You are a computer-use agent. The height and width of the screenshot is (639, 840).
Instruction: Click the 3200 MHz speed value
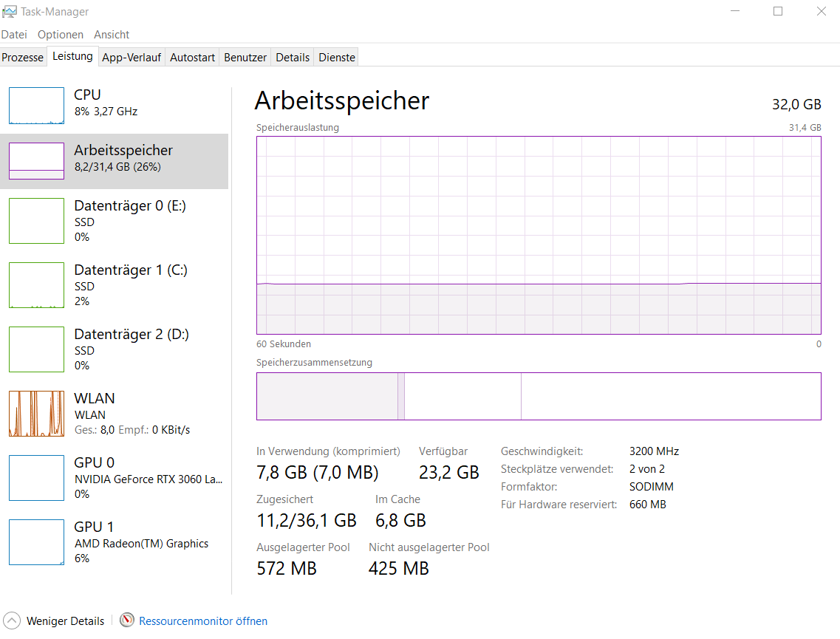654,451
